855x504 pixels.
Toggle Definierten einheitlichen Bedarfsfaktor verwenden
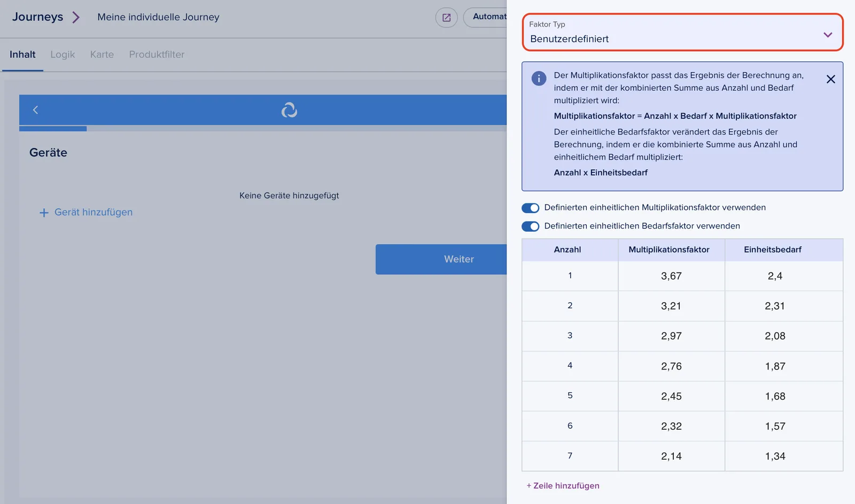[x=531, y=226]
